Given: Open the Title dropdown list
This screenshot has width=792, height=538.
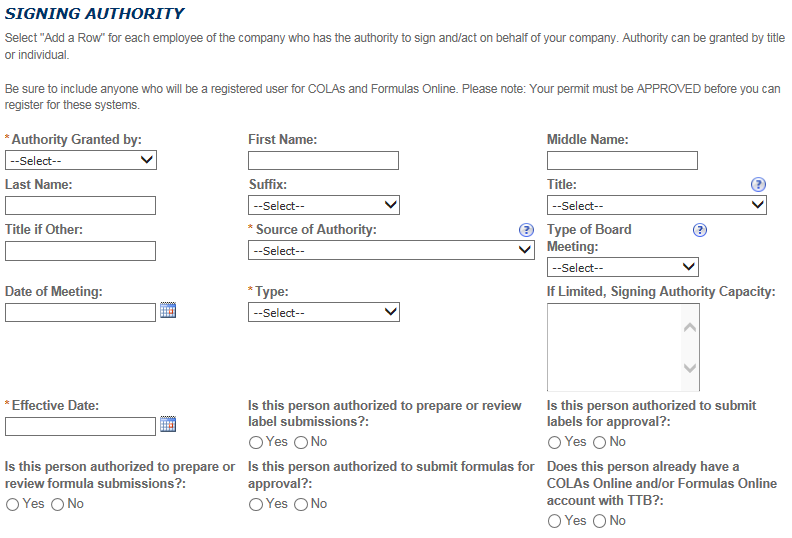Looking at the screenshot, I should 656,206.
